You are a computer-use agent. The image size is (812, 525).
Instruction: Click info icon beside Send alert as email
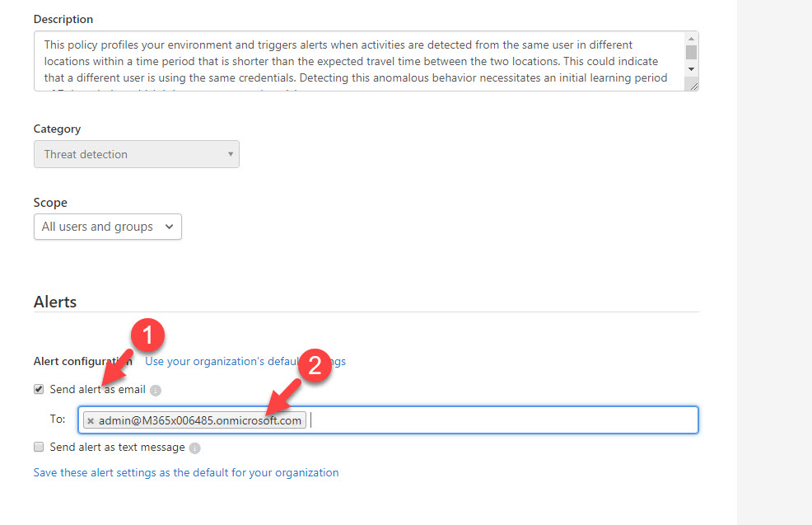[156, 391]
